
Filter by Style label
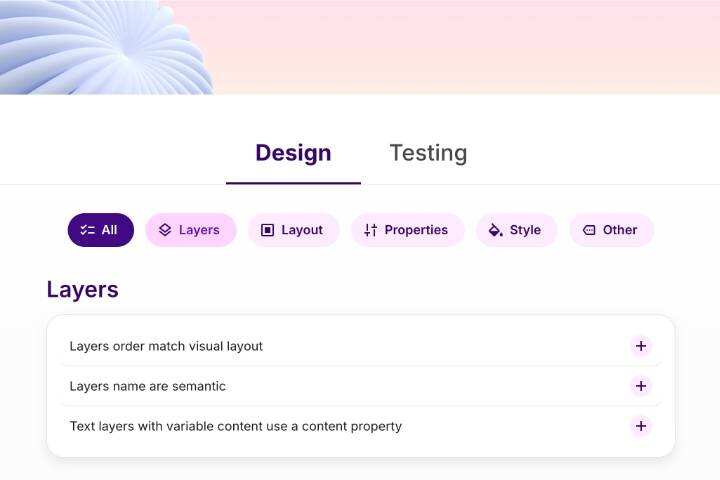coord(525,230)
